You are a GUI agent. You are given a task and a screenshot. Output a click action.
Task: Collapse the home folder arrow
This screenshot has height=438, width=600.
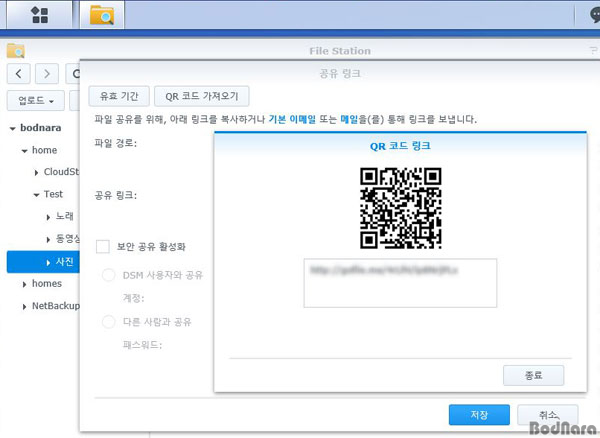click(x=24, y=151)
